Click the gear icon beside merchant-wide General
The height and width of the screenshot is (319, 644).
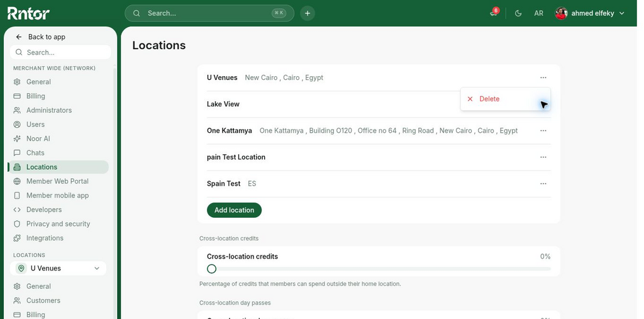[17, 82]
